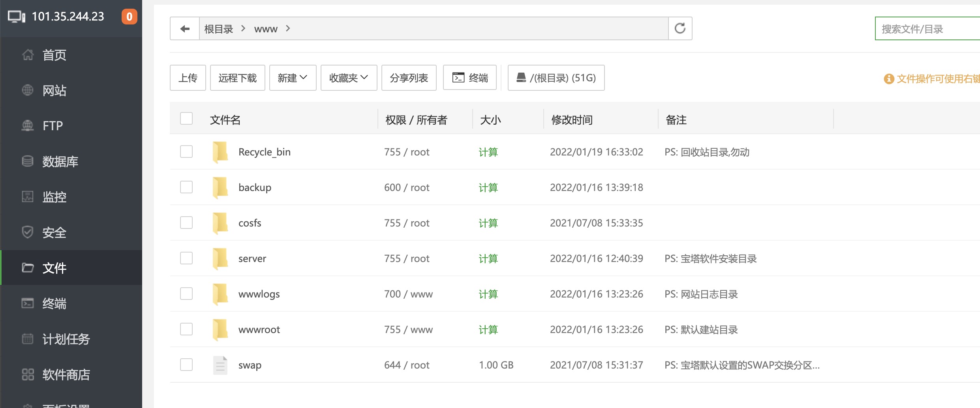The height and width of the screenshot is (408, 980).
Task: Open the 分享列表 button
Action: click(409, 78)
